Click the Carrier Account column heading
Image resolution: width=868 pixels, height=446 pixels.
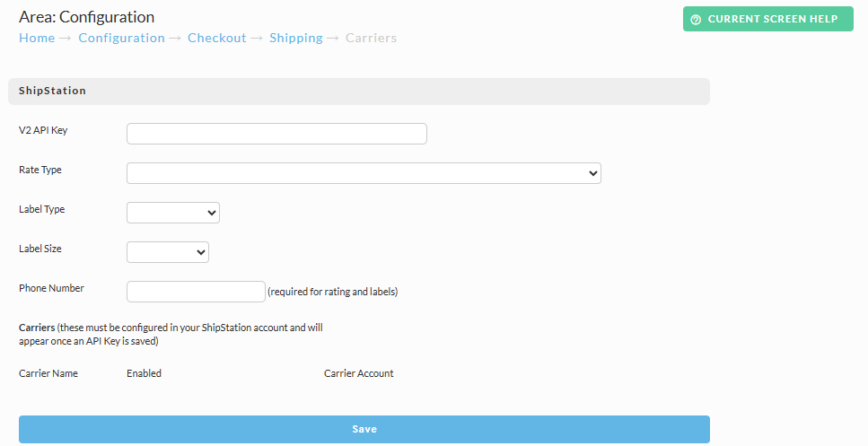coord(359,373)
